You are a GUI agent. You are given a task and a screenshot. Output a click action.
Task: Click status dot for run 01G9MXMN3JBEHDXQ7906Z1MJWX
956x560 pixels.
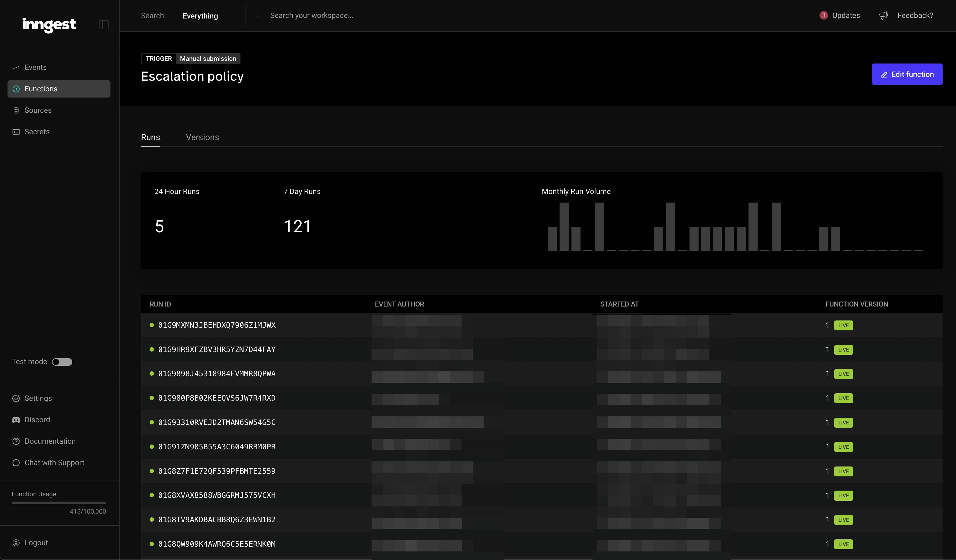tap(152, 325)
